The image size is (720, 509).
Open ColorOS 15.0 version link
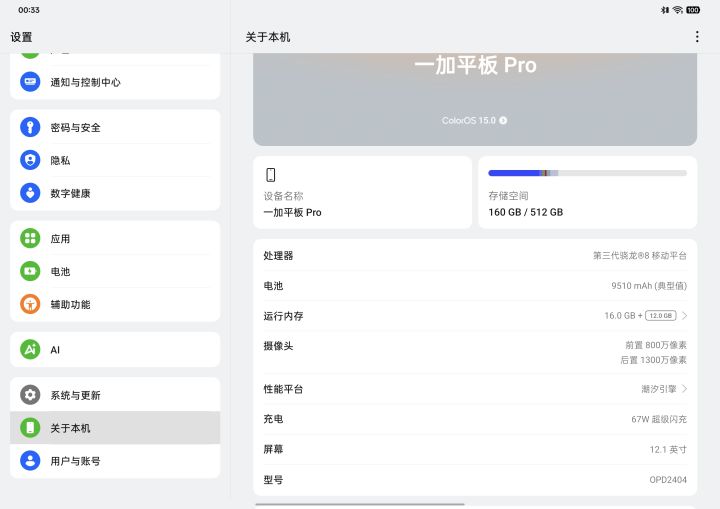474,120
